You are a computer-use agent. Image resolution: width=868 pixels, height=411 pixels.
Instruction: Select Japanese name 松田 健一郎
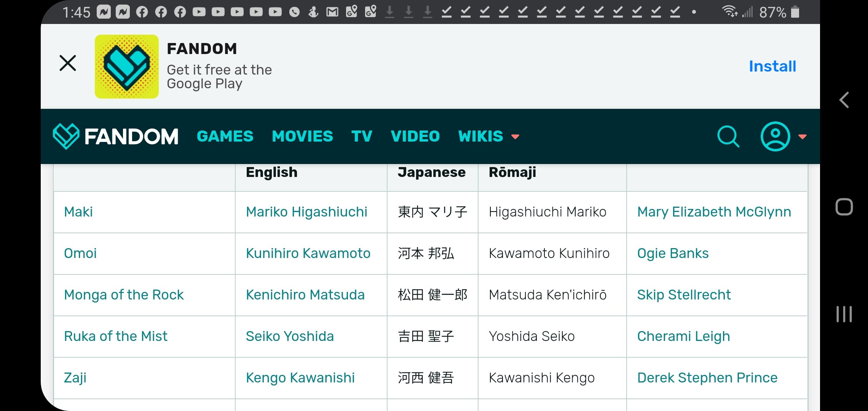[x=432, y=295]
